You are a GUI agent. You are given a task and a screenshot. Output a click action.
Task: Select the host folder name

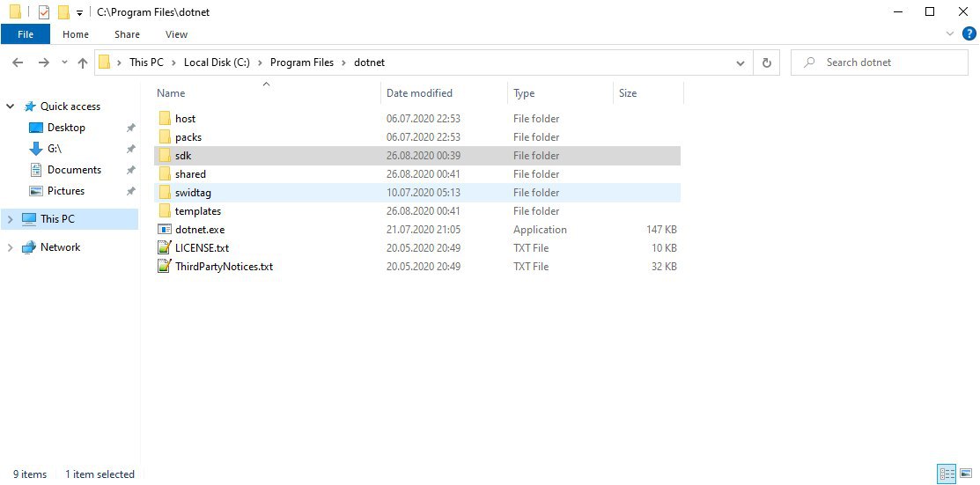tap(186, 119)
